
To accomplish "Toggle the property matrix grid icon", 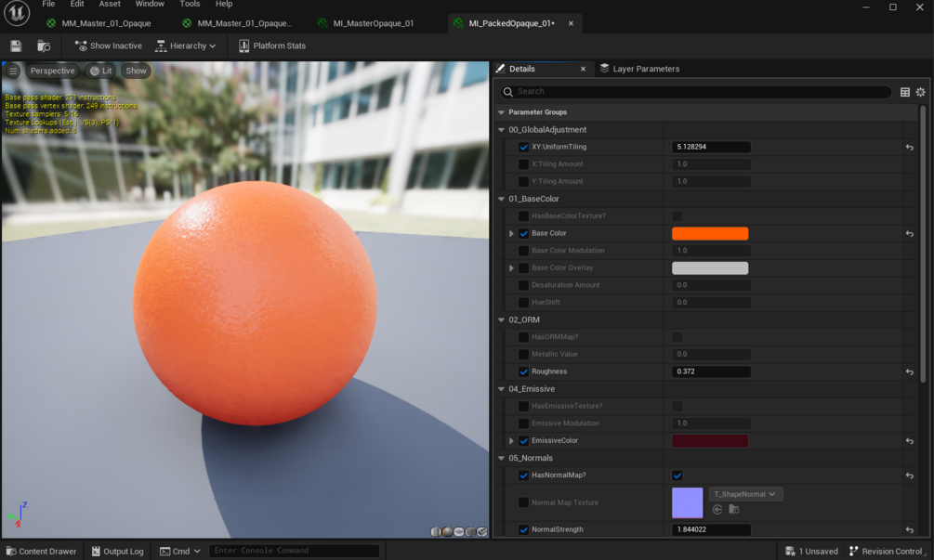I will coord(905,92).
